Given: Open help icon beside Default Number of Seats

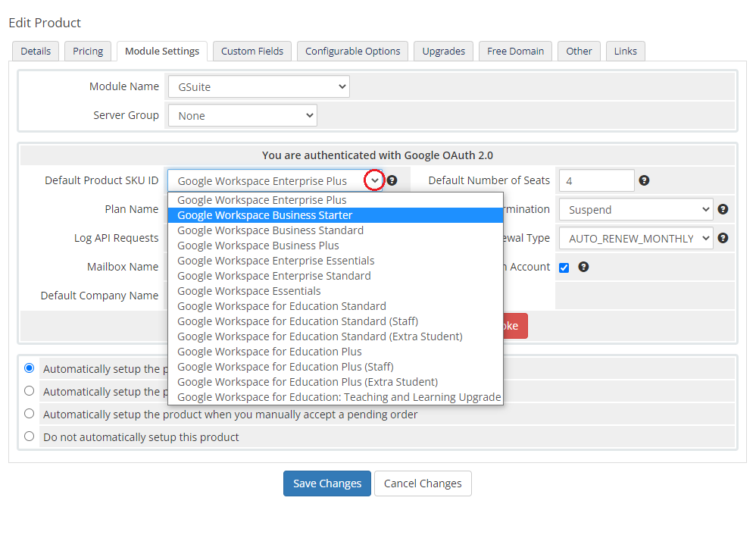Looking at the screenshot, I should click(x=644, y=180).
